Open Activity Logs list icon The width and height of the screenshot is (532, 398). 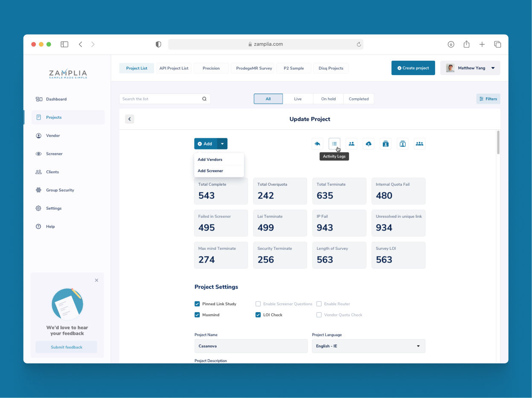point(334,144)
